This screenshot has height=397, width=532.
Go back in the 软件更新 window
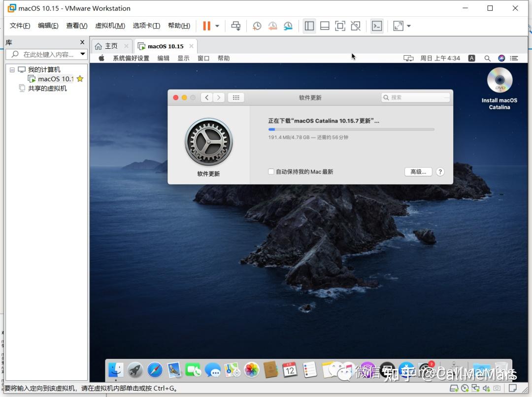(x=206, y=98)
